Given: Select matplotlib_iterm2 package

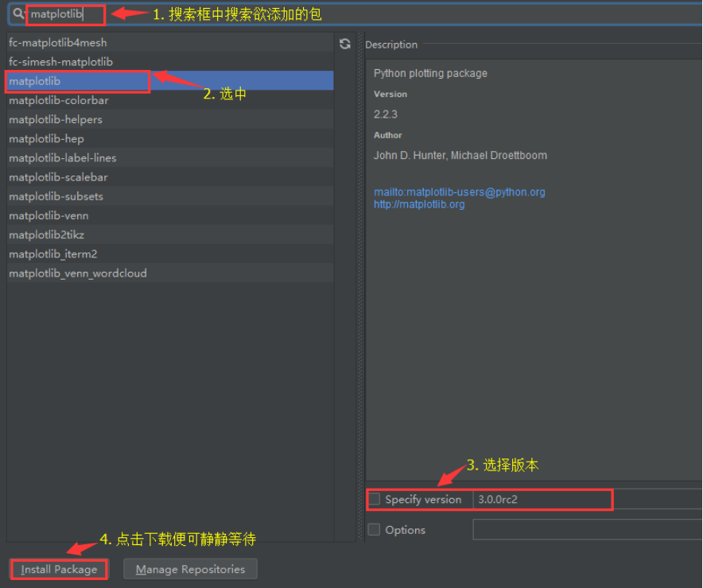Looking at the screenshot, I should [x=170, y=254].
